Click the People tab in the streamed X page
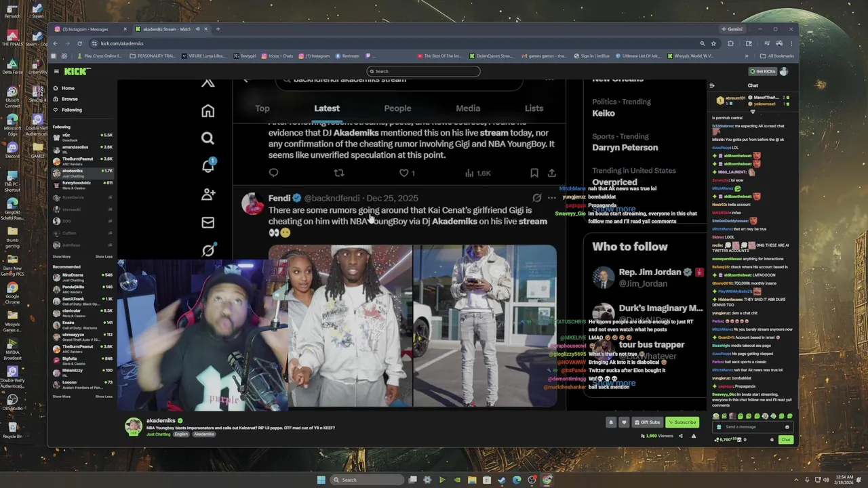Image resolution: width=868 pixels, height=488 pixels. [397, 108]
